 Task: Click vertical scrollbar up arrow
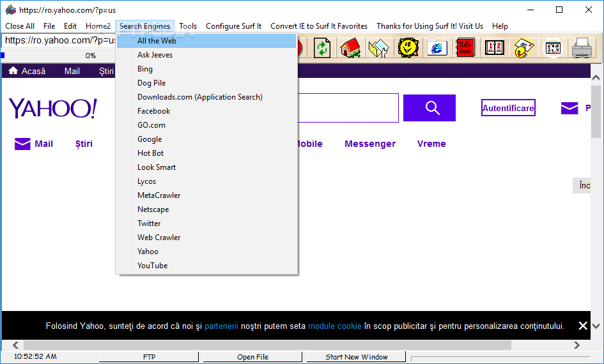596,78
